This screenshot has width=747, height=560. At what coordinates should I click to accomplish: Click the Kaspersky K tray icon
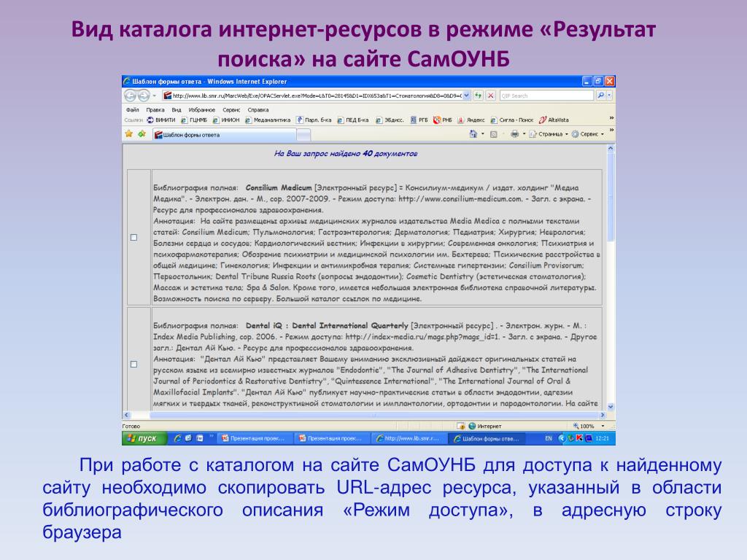[579, 438]
